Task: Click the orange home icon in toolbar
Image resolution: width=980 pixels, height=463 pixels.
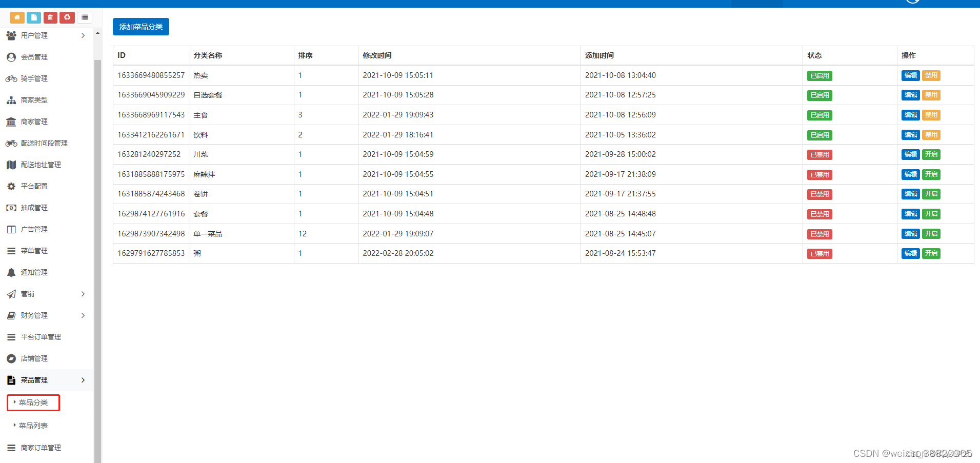Action: tap(17, 17)
